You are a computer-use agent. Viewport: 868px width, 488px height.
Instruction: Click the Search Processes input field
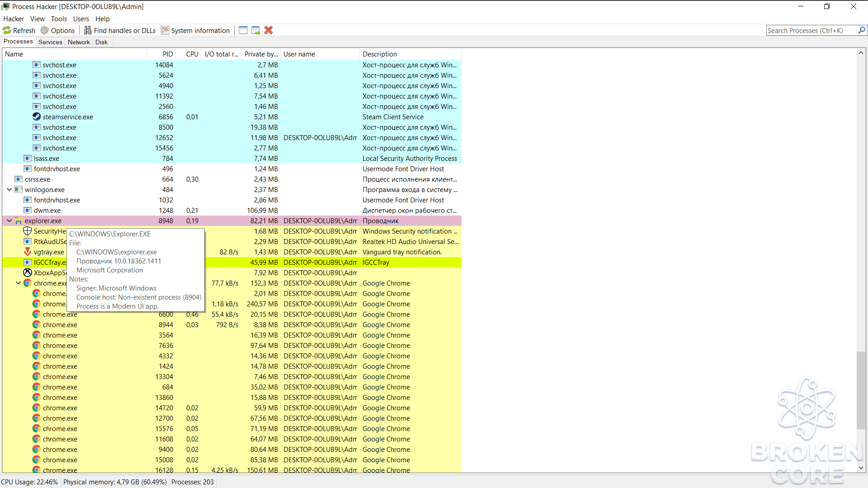click(x=812, y=30)
